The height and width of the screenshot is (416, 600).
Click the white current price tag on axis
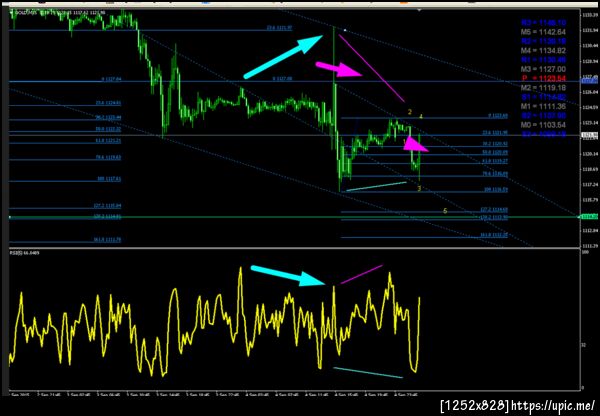pyautogui.click(x=589, y=135)
